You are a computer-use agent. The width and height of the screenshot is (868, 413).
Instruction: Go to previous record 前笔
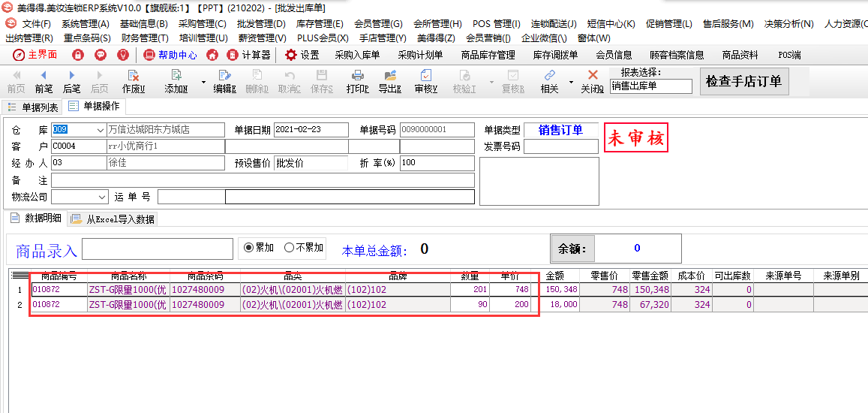(44, 82)
